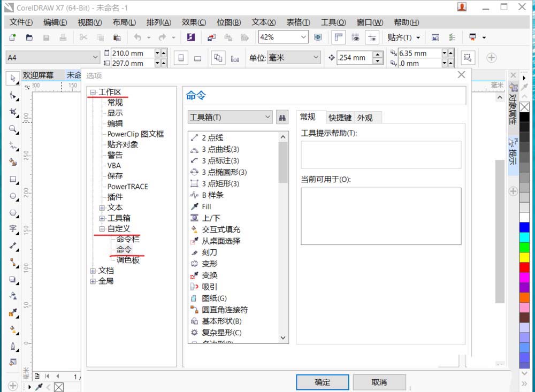535x392 pixels.
Task: Pick the red color swatch in palette
Action: pos(524,267)
